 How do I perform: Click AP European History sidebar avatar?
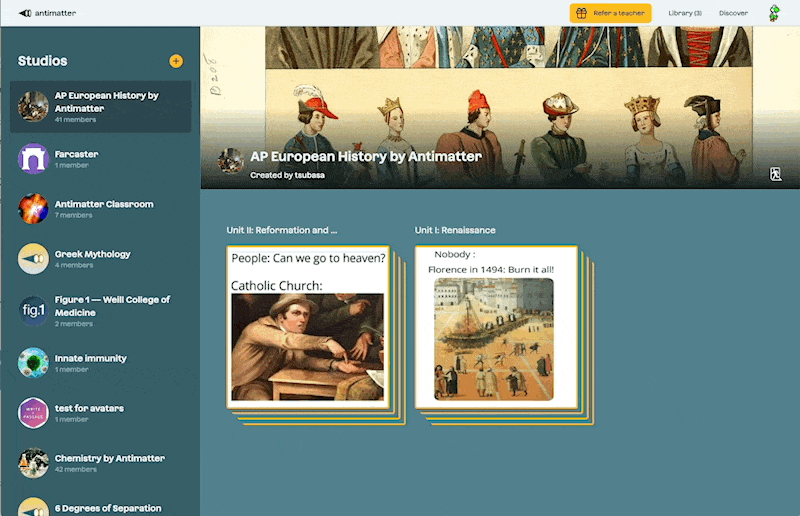[x=33, y=106]
